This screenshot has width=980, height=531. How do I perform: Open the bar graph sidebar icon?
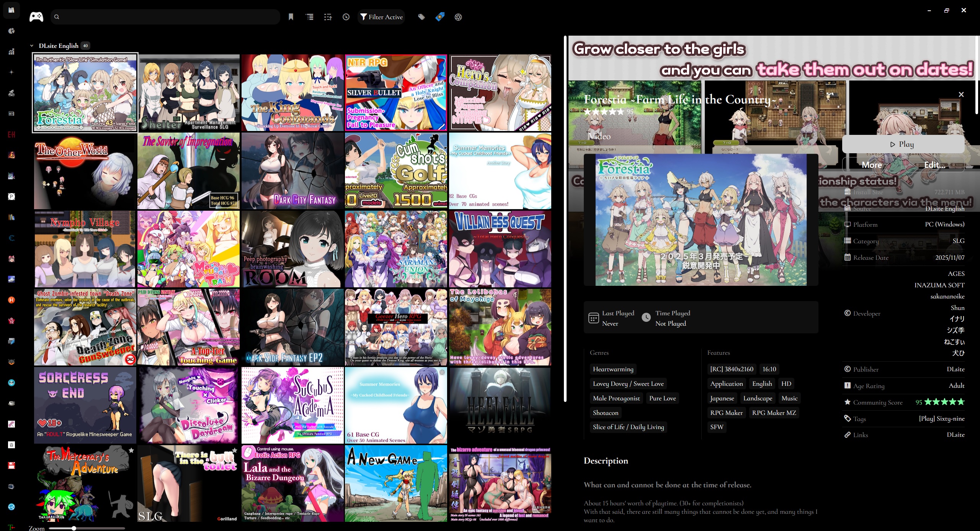[11, 51]
